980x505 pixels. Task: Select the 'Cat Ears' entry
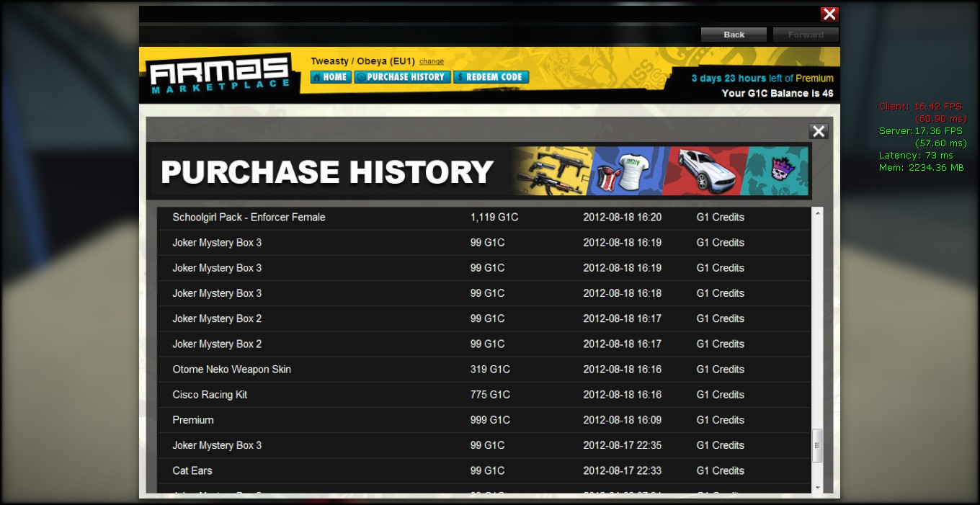192,470
